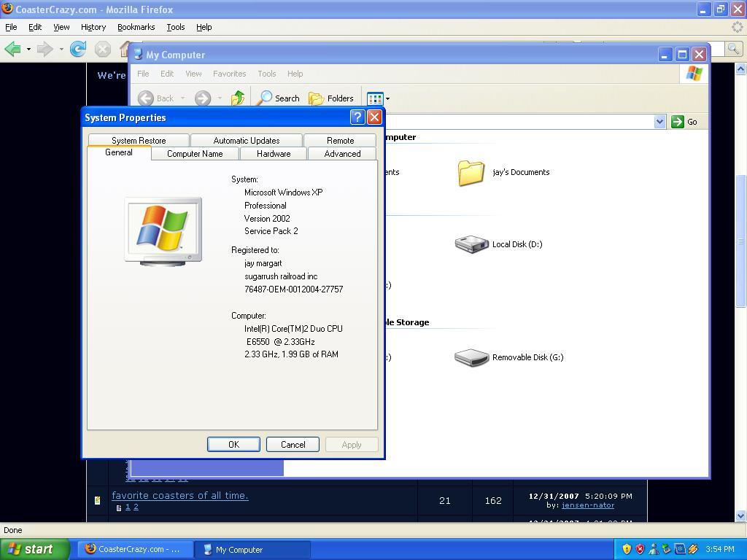Viewport: 747px width, 560px height.
Task: Open My Computer Edit menu
Action: point(167,74)
